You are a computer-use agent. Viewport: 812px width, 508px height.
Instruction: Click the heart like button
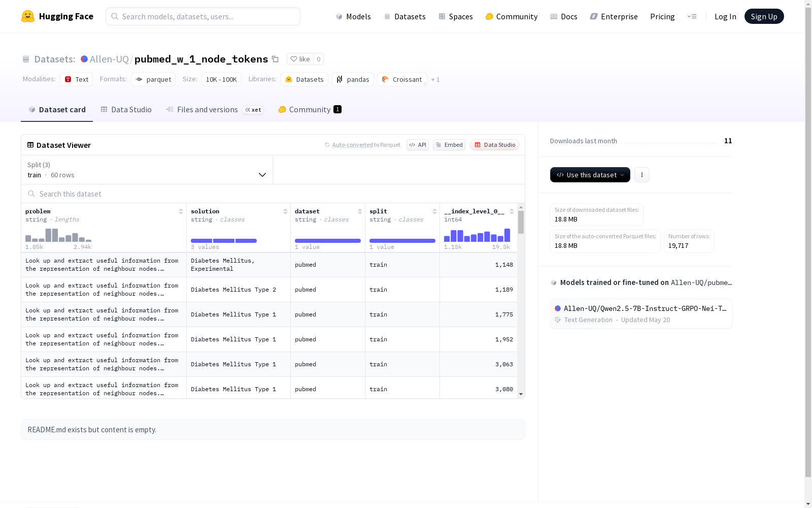click(x=300, y=59)
